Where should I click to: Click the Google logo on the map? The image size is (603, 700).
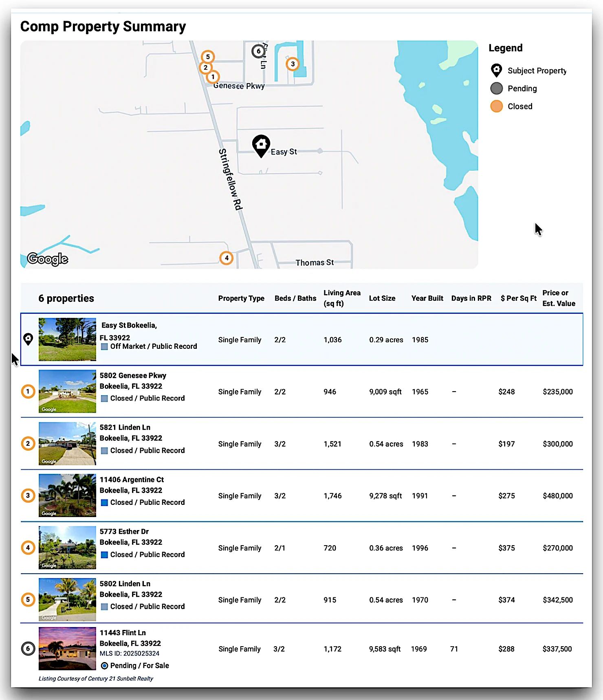(48, 259)
